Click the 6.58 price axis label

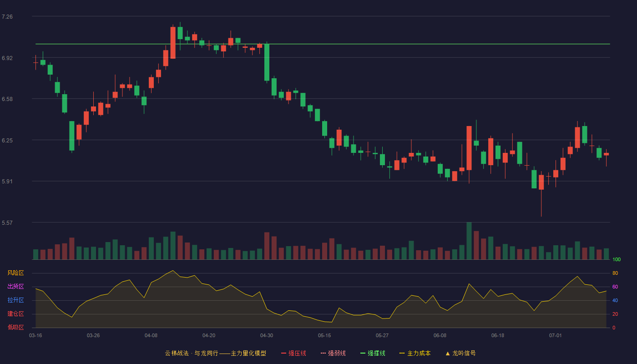click(7, 99)
